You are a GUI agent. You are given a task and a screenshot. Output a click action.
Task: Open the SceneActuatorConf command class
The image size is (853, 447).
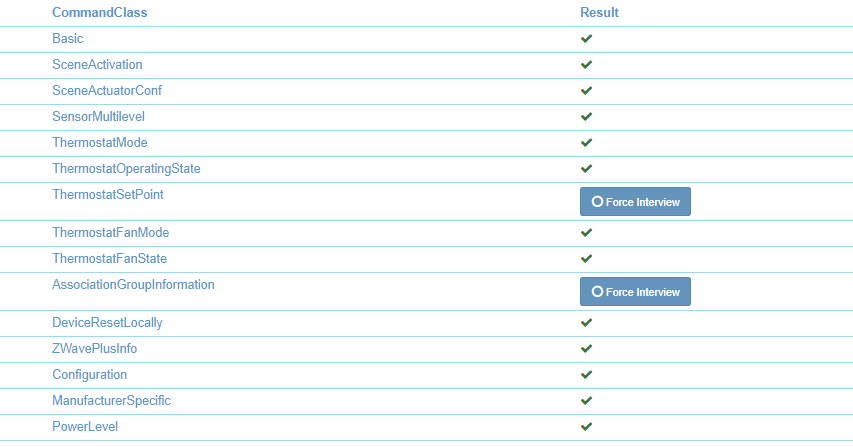107,91
